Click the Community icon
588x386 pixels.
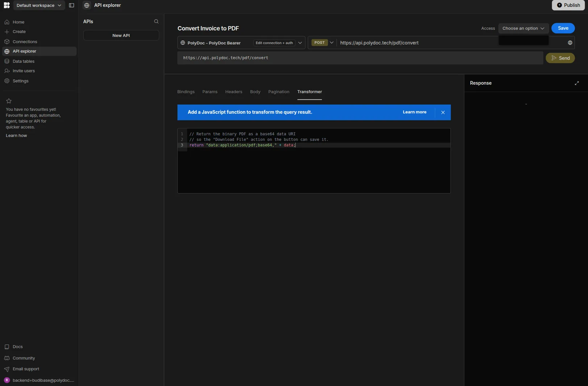7,358
